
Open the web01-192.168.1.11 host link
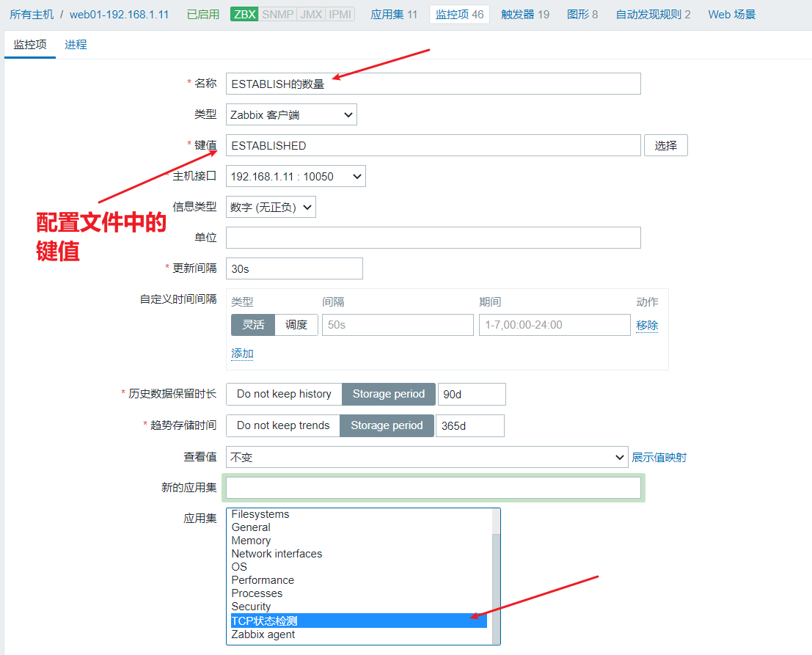click(119, 15)
